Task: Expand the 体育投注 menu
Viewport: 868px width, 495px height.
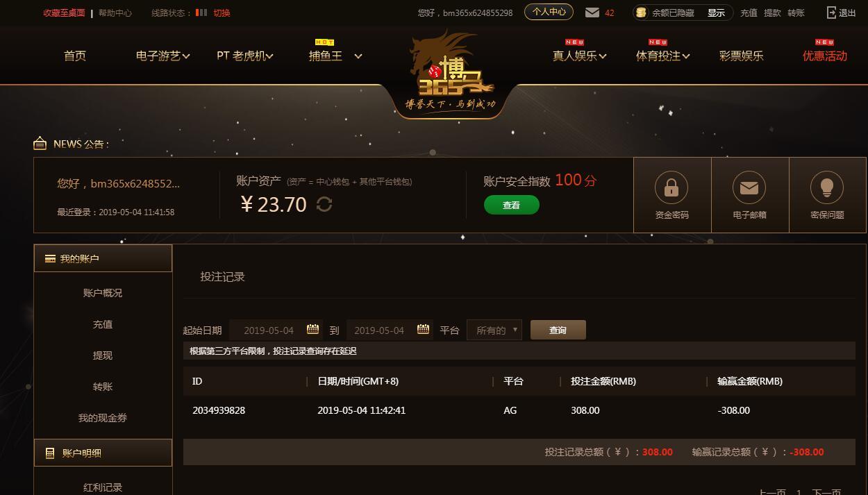Action: pyautogui.click(x=663, y=56)
